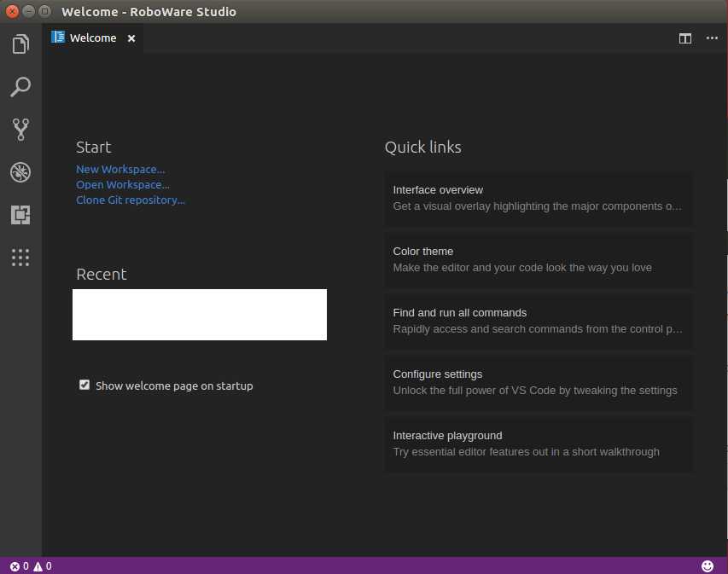Open the editor more actions menu
728x574 pixels.
tap(712, 38)
